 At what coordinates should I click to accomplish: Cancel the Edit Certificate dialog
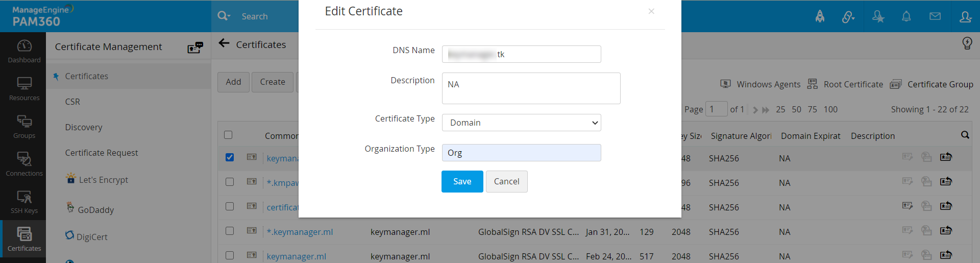pos(506,181)
